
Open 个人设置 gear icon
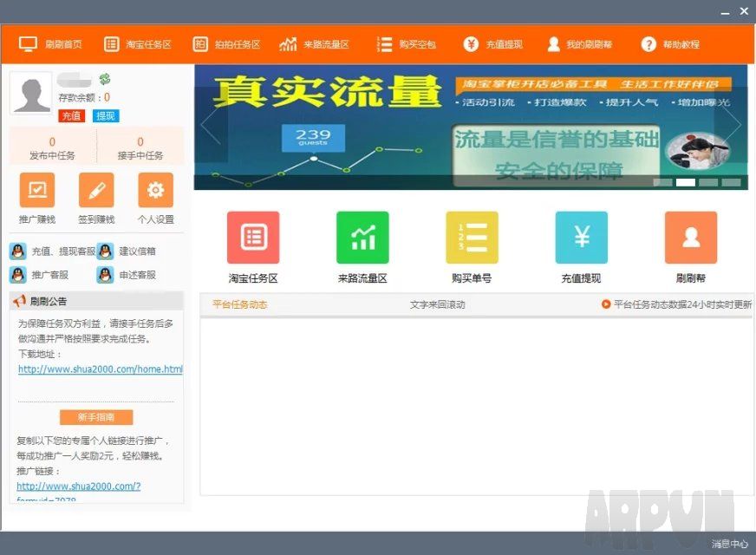coord(155,190)
